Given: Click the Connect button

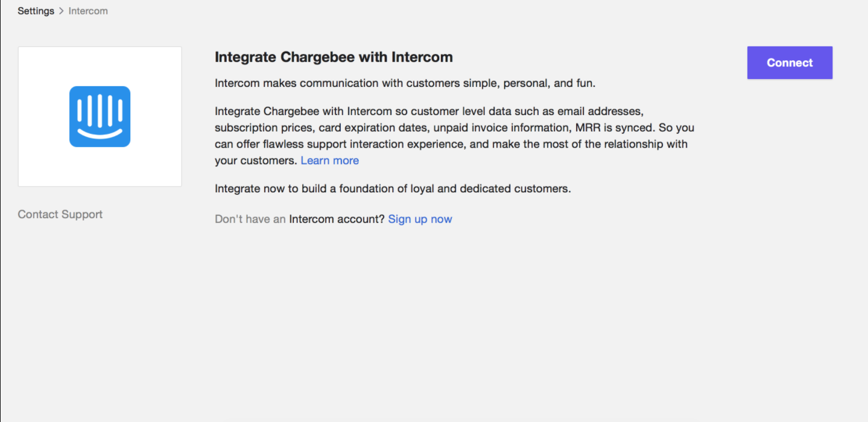Looking at the screenshot, I should click(790, 63).
